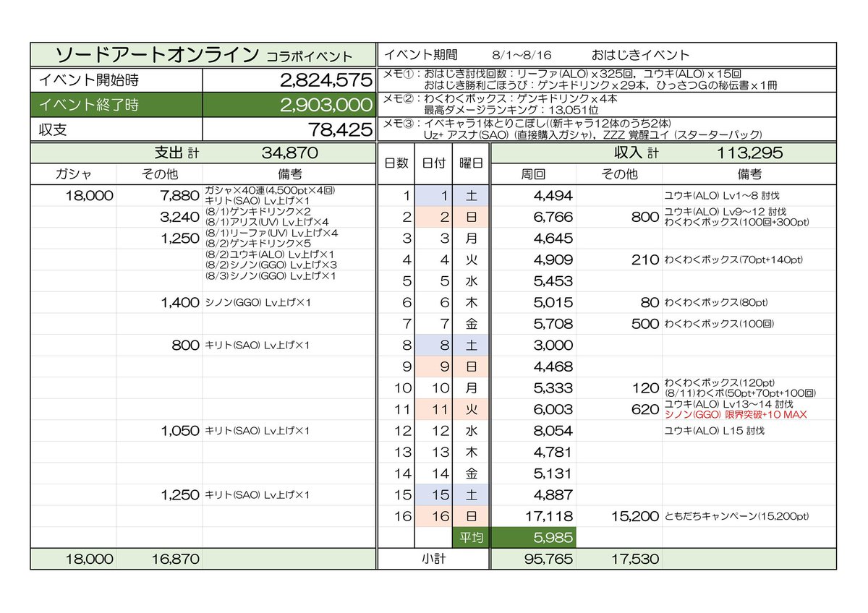The width and height of the screenshot is (868, 613).
Task: Select the 周回 value 17,118
Action: 549,517
